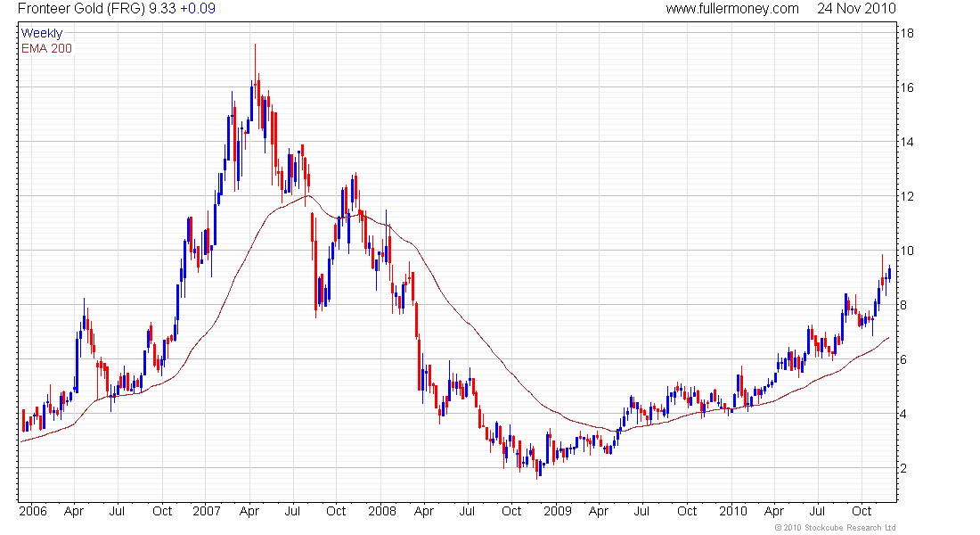Click the Jul label in year 2009
The width and height of the screenshot is (980, 535).
click(641, 511)
